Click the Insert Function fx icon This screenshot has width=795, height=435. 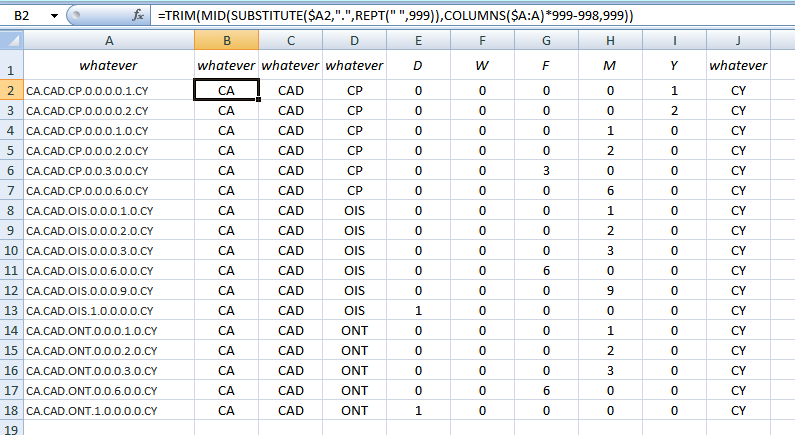[138, 15]
